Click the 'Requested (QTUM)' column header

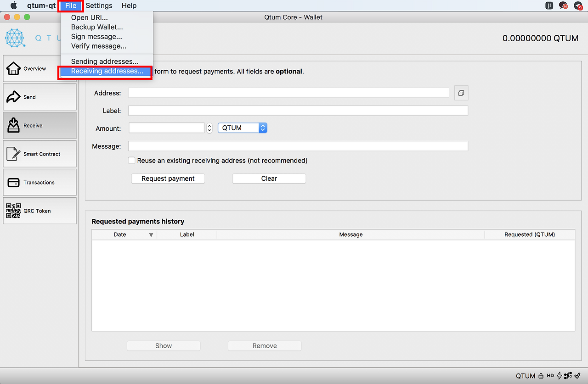pyautogui.click(x=530, y=234)
